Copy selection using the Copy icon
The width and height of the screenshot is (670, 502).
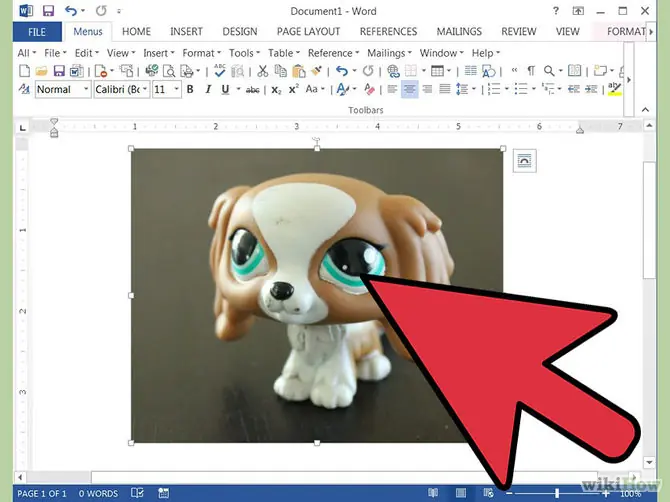tap(280, 71)
